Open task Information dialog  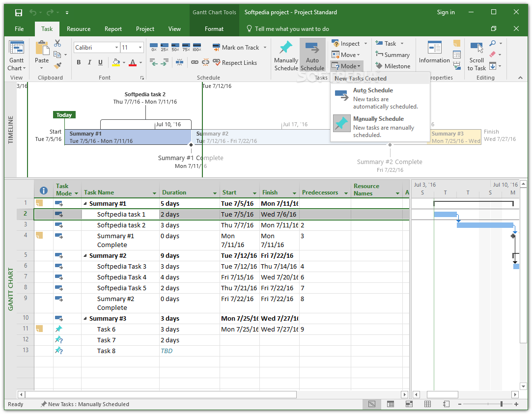click(434, 52)
